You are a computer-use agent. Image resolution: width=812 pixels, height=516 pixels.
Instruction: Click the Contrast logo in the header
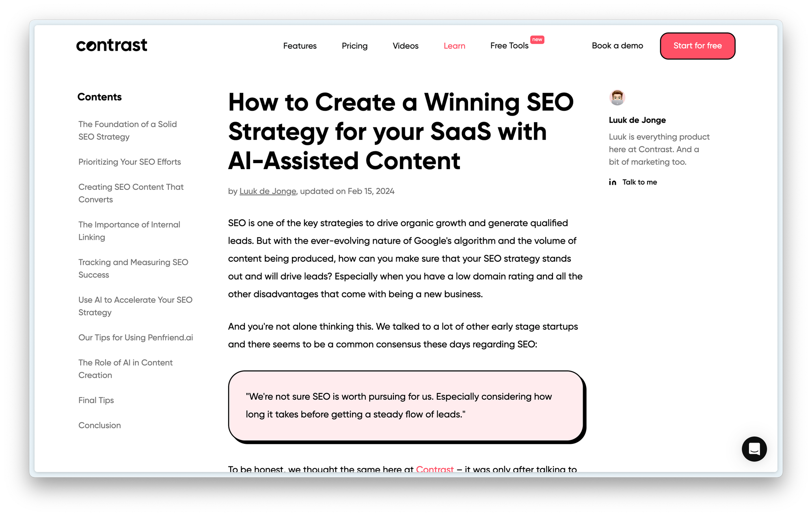(x=112, y=45)
